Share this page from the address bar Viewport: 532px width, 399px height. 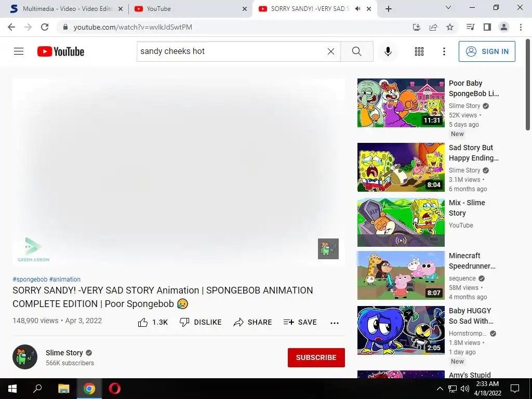(433, 27)
